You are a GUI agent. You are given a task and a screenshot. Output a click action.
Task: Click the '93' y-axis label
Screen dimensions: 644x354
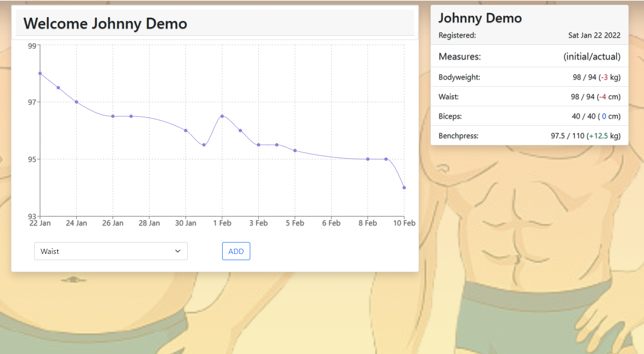coord(32,216)
